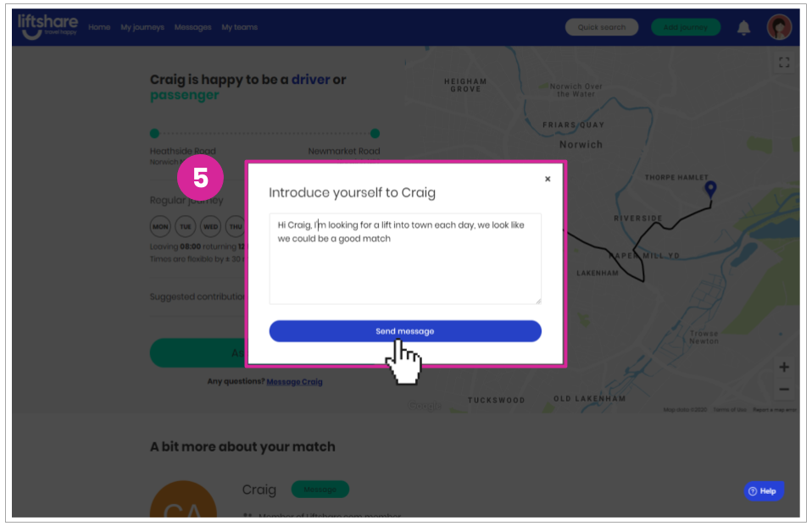Close the Introduce yourself dialog
This screenshot has height=526, width=812.
click(x=548, y=179)
